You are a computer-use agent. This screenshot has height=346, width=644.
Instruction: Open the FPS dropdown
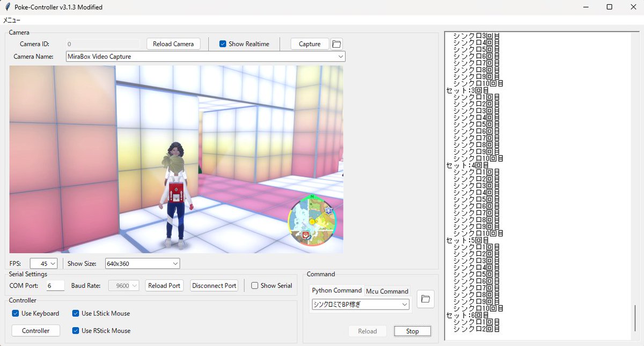53,264
